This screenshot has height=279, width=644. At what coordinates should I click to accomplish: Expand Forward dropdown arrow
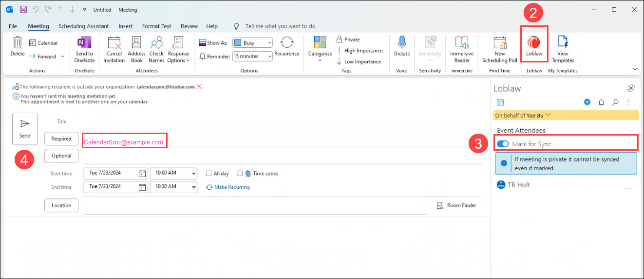[62, 57]
